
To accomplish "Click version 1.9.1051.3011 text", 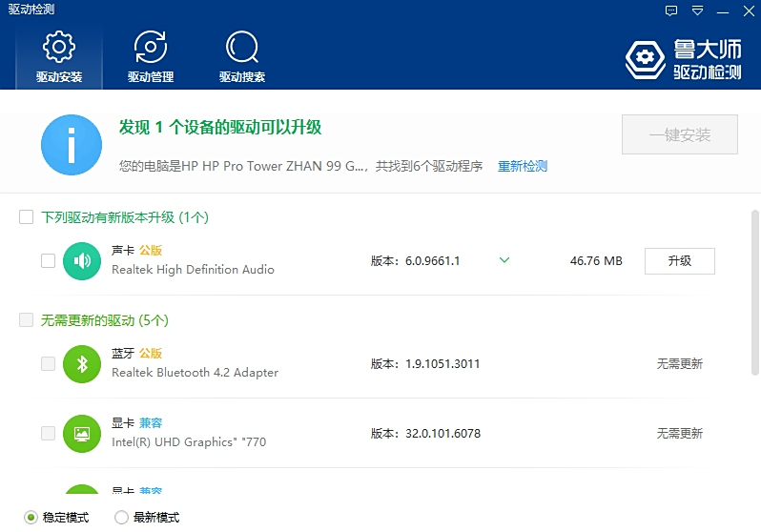I will (442, 363).
